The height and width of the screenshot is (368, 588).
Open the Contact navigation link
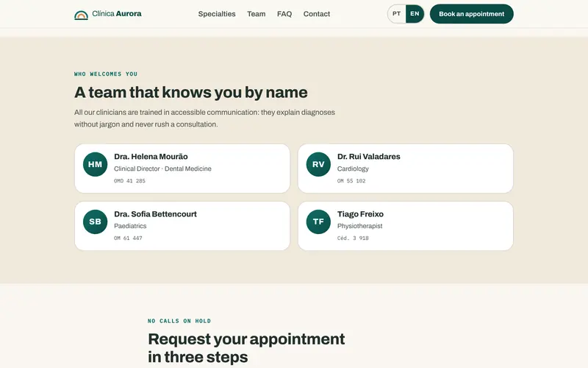[317, 14]
